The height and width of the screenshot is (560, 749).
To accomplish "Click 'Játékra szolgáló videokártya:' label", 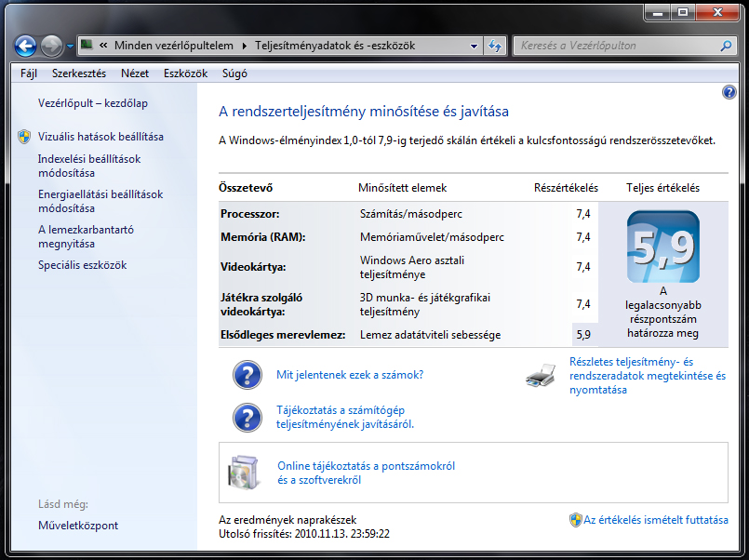I will point(261,304).
